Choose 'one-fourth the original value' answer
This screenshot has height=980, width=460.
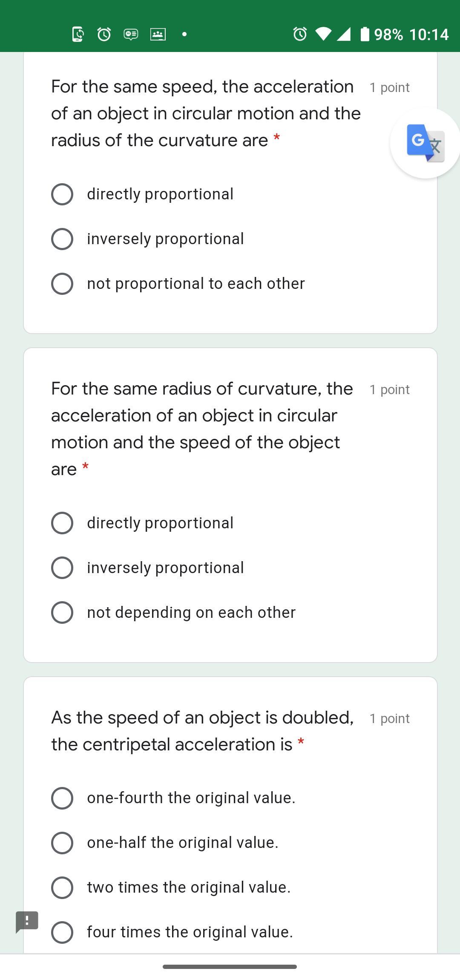coord(62,798)
